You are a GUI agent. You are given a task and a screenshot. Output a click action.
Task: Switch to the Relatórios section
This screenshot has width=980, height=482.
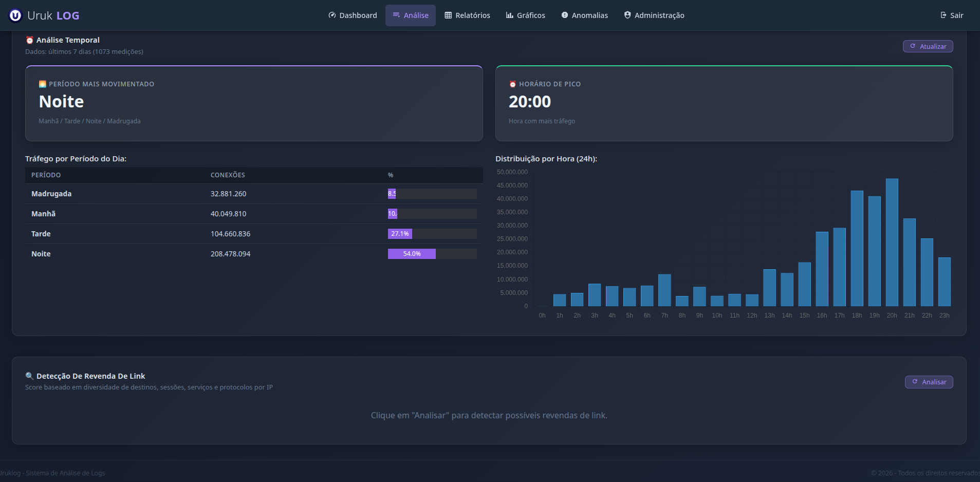pos(467,15)
